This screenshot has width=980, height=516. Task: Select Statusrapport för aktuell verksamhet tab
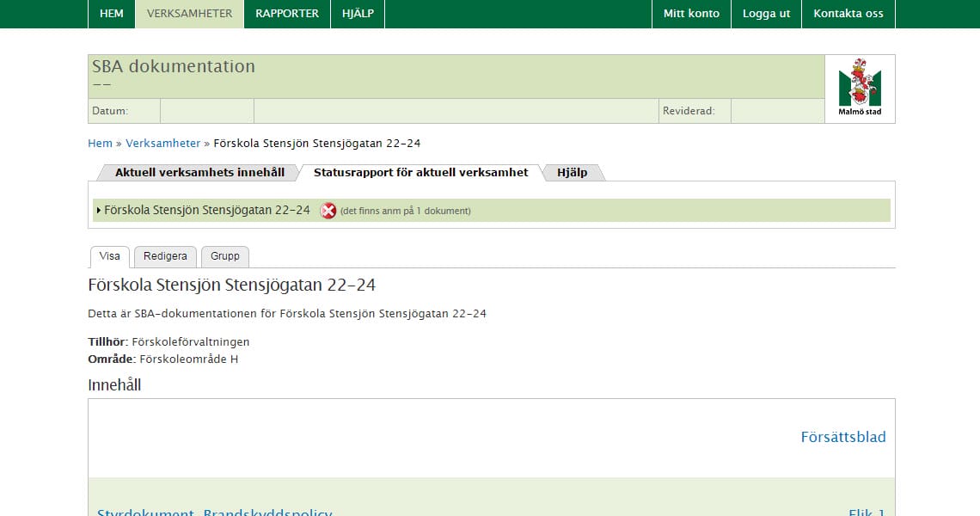pyautogui.click(x=420, y=173)
